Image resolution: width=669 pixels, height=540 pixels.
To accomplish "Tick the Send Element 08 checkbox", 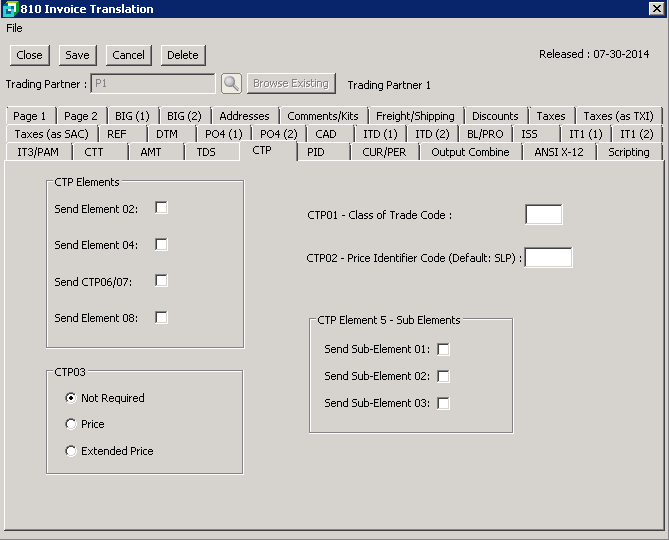I will [161, 318].
